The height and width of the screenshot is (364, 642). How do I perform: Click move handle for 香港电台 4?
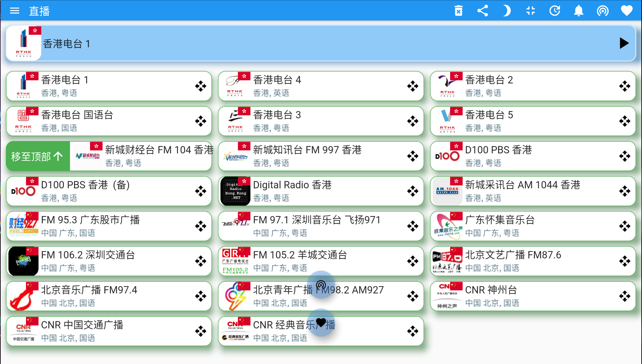[x=413, y=86]
